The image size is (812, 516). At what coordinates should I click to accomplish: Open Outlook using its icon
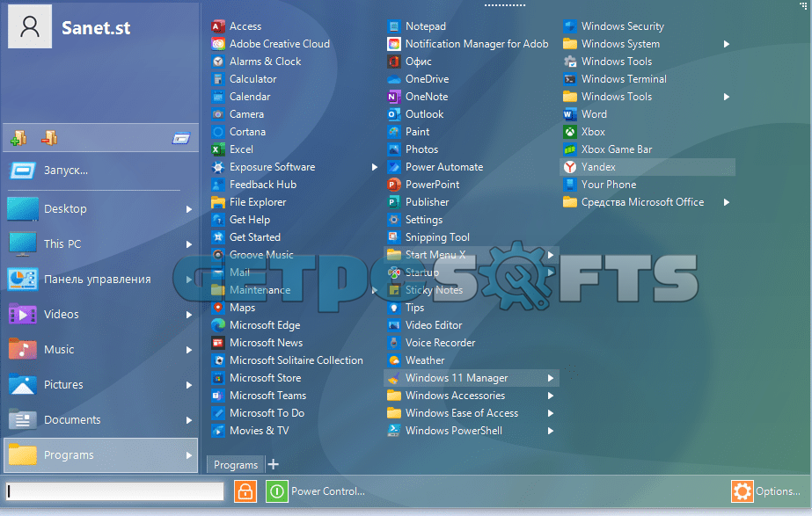pos(394,114)
